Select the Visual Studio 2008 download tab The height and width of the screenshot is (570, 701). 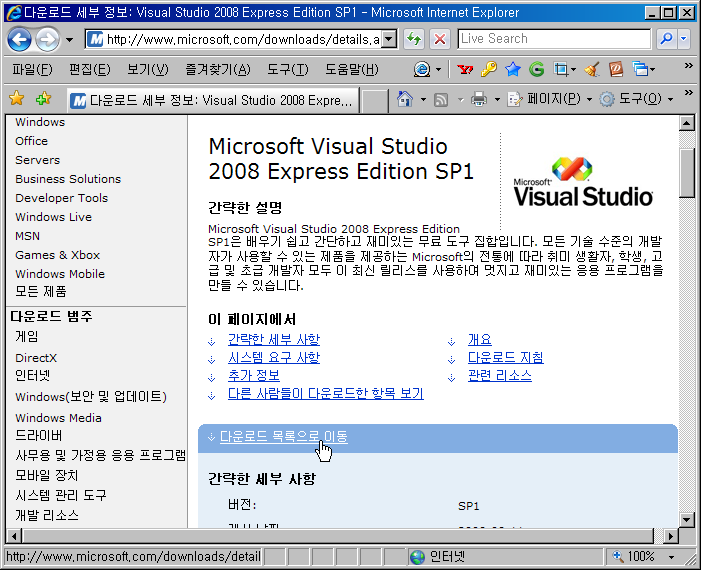(x=213, y=100)
